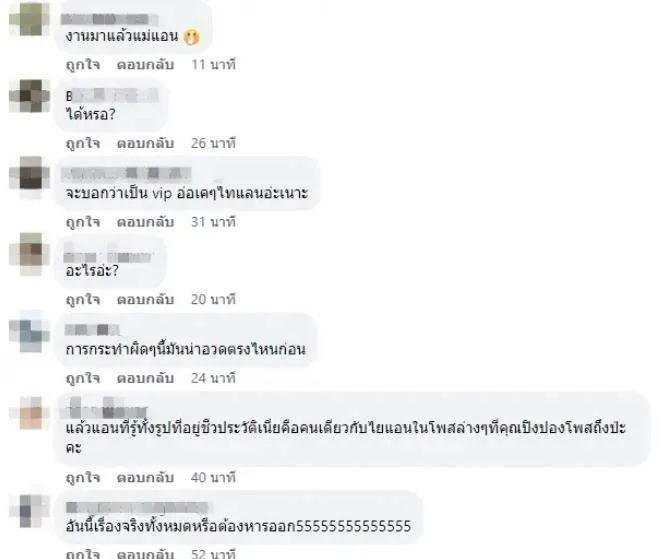Like the comment posted 40 นาที ago

tap(83, 478)
